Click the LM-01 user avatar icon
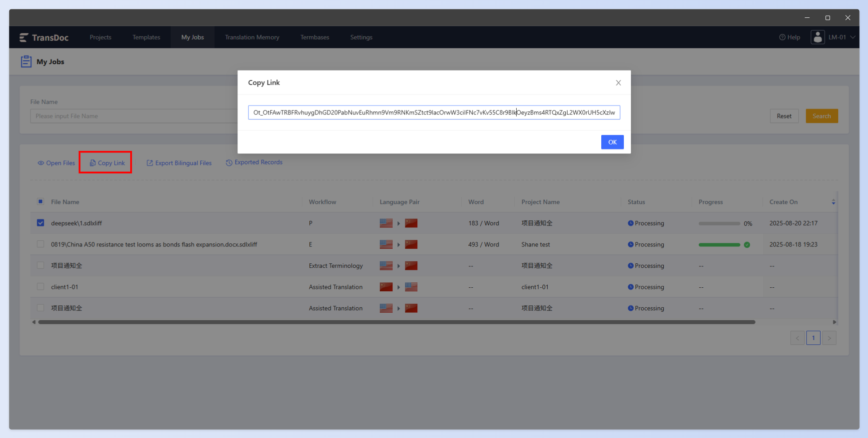The width and height of the screenshot is (868, 438). point(818,37)
